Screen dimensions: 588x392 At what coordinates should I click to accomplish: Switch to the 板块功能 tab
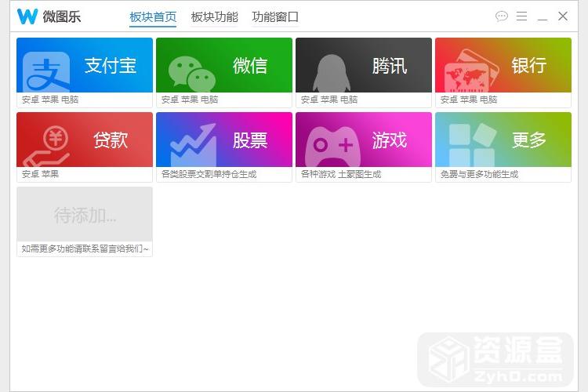[215, 17]
